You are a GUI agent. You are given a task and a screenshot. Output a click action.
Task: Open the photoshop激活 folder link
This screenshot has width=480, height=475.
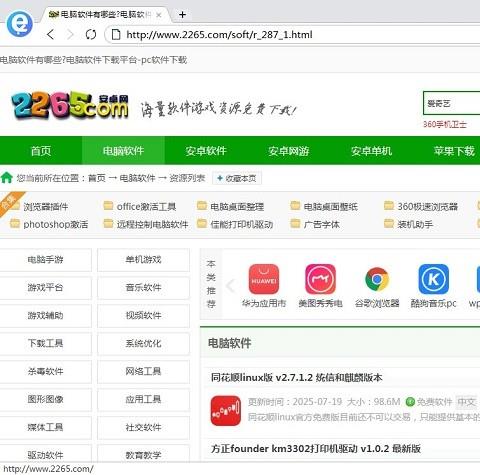(56, 224)
